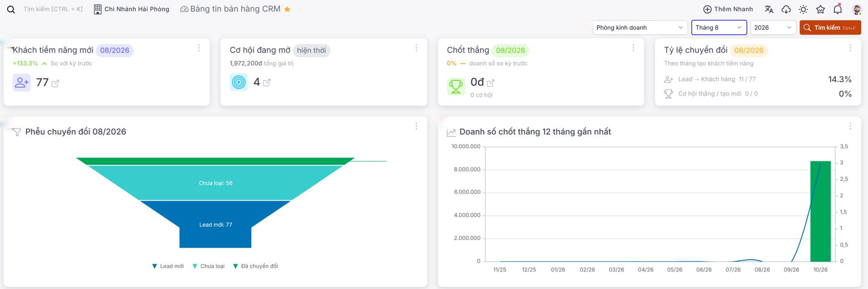Open Bảng tin bán hàng CRM dashboard title
The image size is (868, 289).
point(235,9)
